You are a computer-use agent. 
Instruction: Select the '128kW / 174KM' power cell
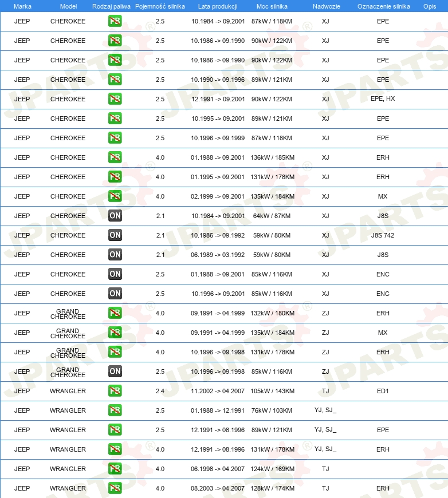coord(273,488)
